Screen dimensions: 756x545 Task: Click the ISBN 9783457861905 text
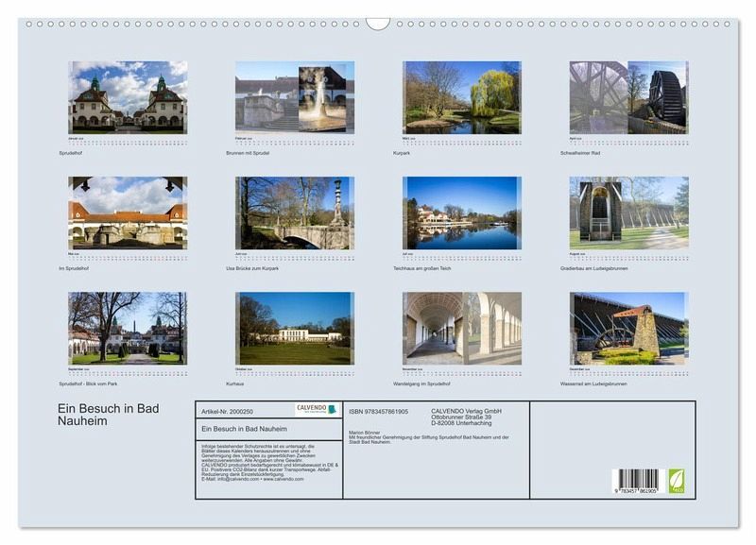(x=378, y=412)
